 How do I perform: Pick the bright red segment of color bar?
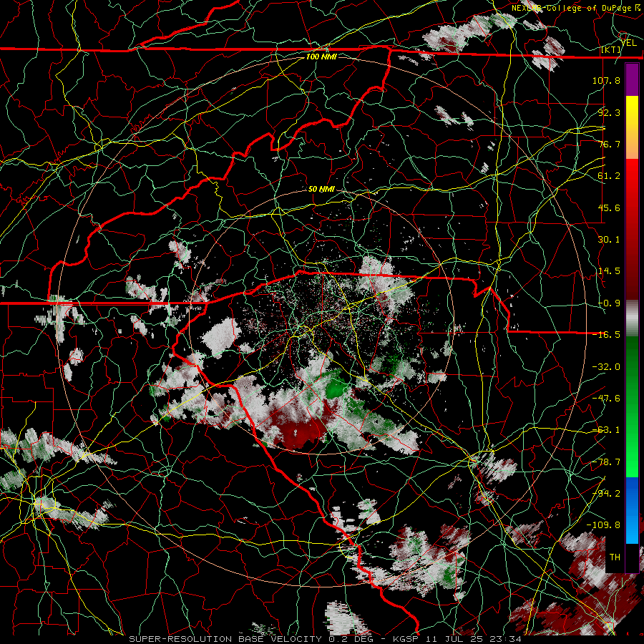[x=632, y=182]
